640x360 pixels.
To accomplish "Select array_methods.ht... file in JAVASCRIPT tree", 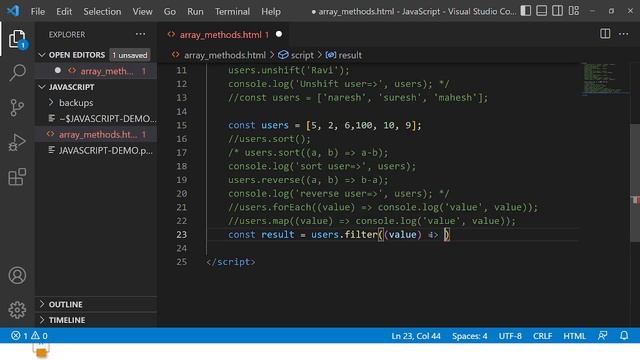I will pyautogui.click(x=96, y=134).
